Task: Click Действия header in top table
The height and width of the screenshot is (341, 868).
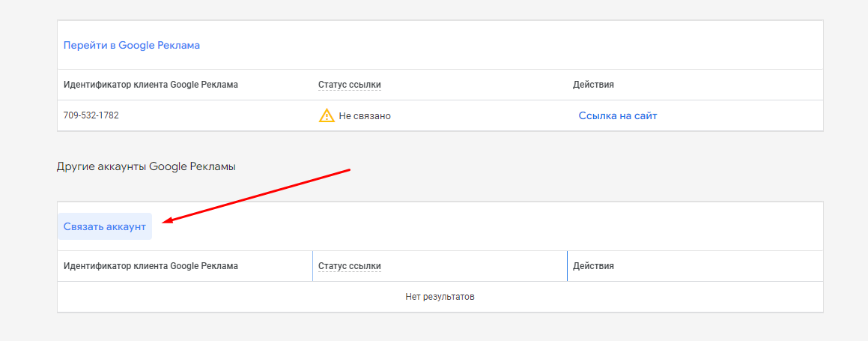Action: tap(593, 85)
